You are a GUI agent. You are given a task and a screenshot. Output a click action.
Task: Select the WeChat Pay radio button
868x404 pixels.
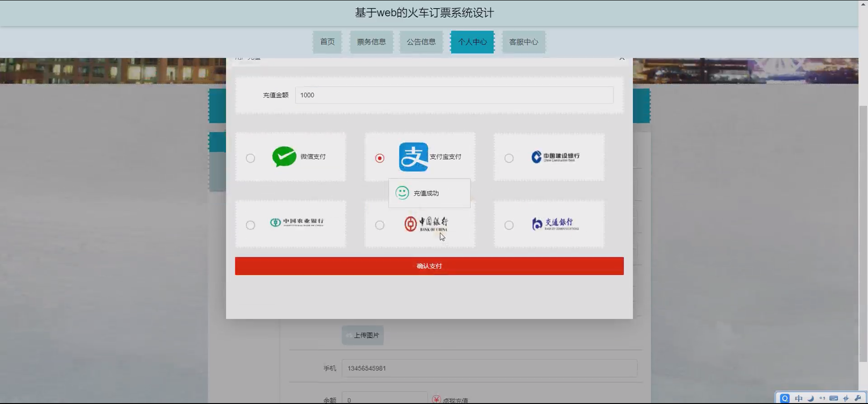pyautogui.click(x=250, y=158)
